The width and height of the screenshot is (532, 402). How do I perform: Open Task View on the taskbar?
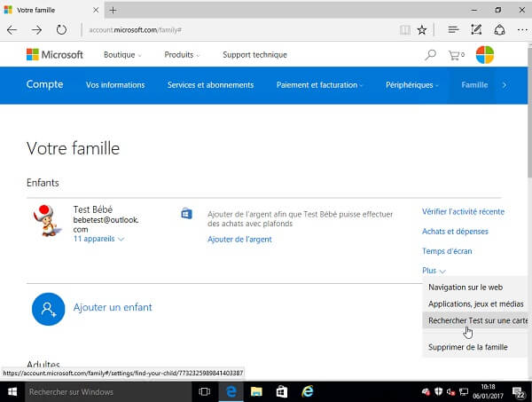[204, 392]
